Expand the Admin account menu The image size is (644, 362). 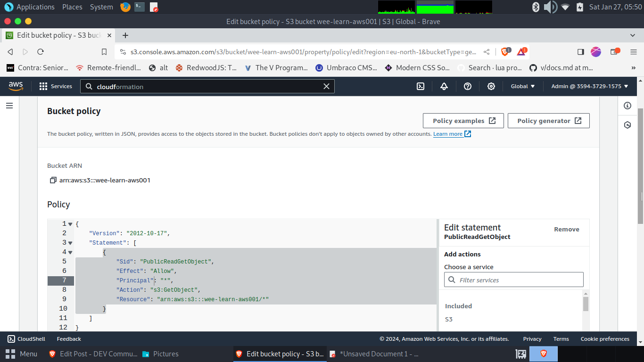tap(590, 86)
